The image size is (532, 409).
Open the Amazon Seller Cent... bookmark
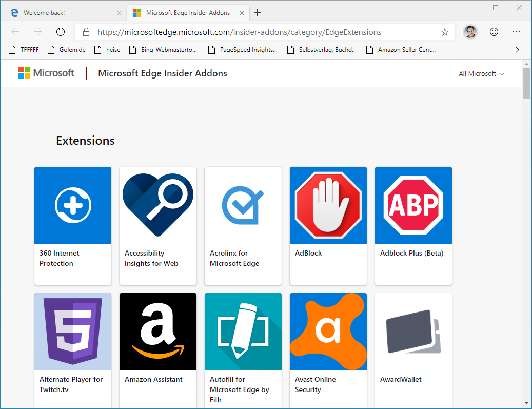click(x=401, y=50)
